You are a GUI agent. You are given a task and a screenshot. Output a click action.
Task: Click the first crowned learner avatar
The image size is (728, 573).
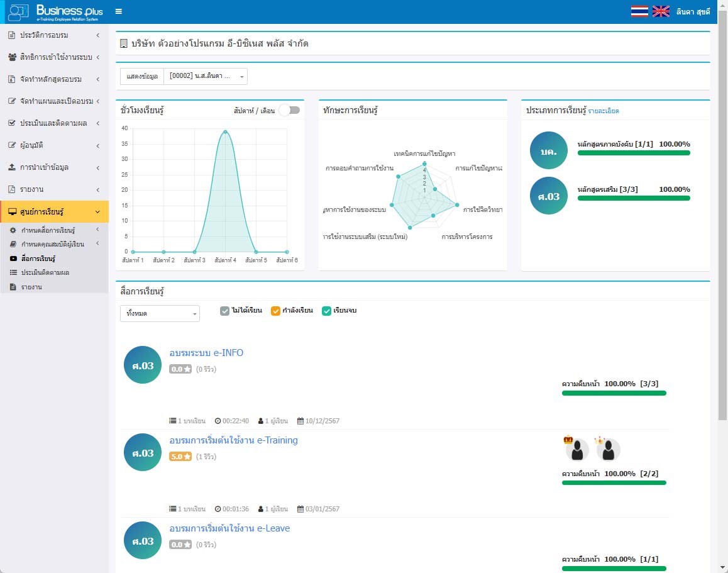click(576, 449)
